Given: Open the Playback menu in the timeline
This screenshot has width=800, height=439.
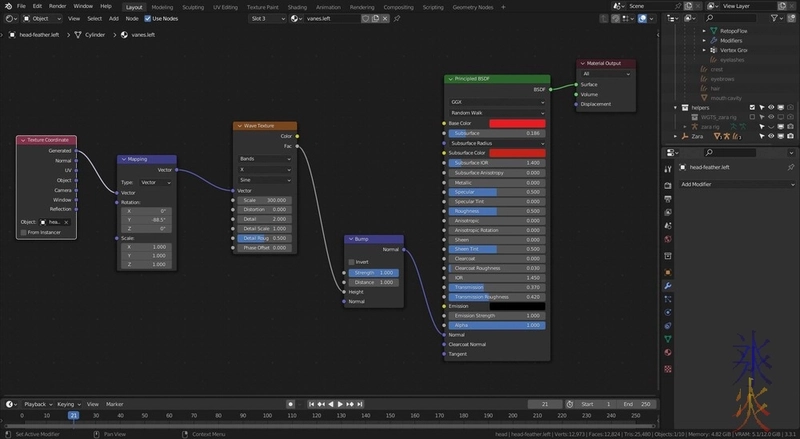Looking at the screenshot, I should (37, 404).
